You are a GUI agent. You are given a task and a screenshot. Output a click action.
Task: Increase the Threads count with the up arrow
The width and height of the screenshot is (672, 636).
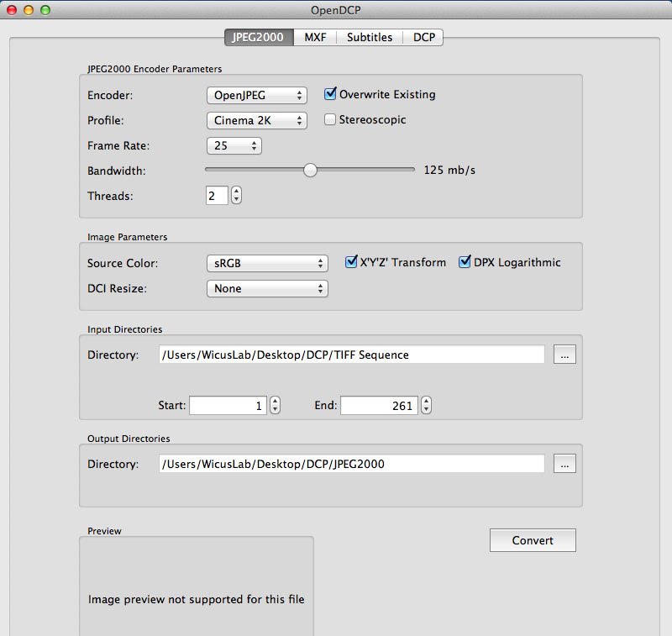click(x=237, y=192)
